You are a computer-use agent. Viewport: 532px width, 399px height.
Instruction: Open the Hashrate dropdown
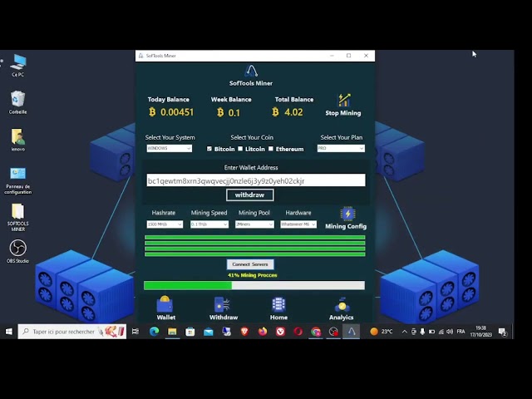pos(165,224)
